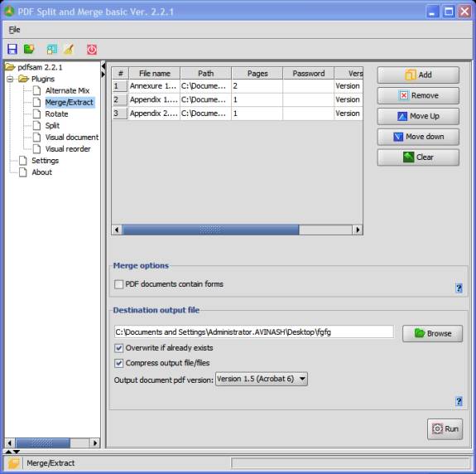Open the Split plugin

52,125
